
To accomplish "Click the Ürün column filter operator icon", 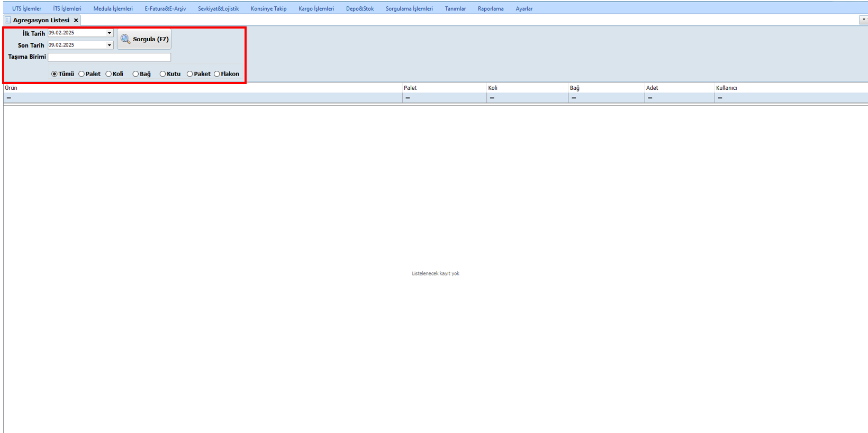I will (x=9, y=98).
